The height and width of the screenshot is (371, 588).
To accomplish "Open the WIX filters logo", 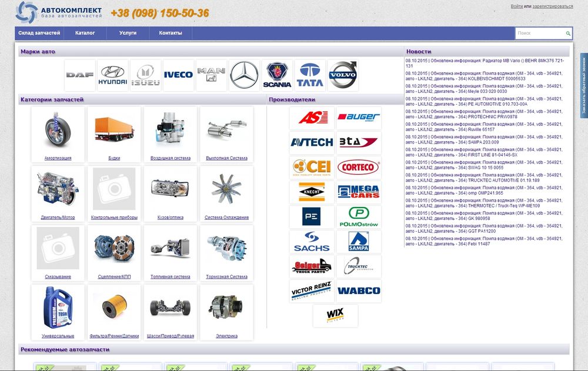I will coord(335,316).
